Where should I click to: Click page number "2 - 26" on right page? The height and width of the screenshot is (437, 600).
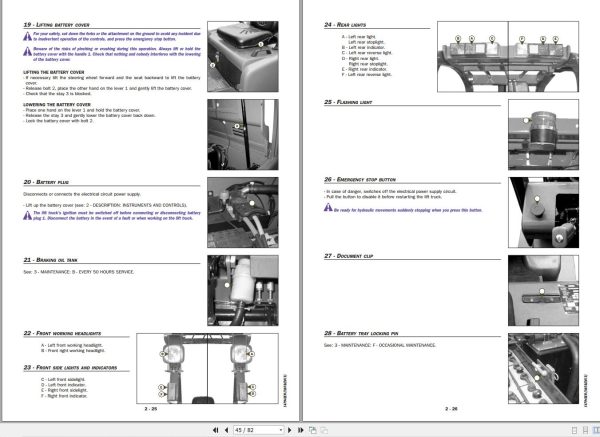[x=451, y=409]
